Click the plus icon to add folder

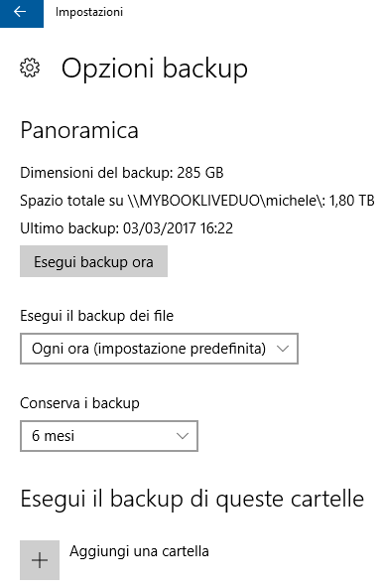pos(40,560)
